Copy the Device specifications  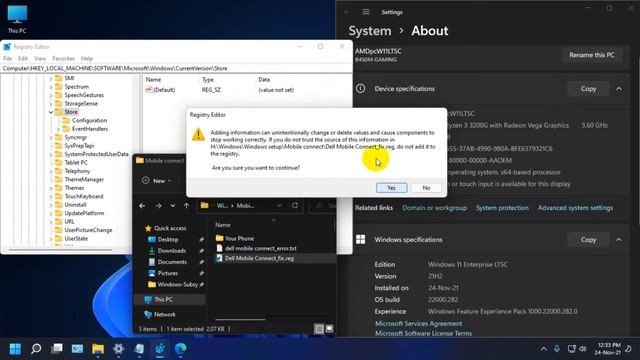coord(588,89)
